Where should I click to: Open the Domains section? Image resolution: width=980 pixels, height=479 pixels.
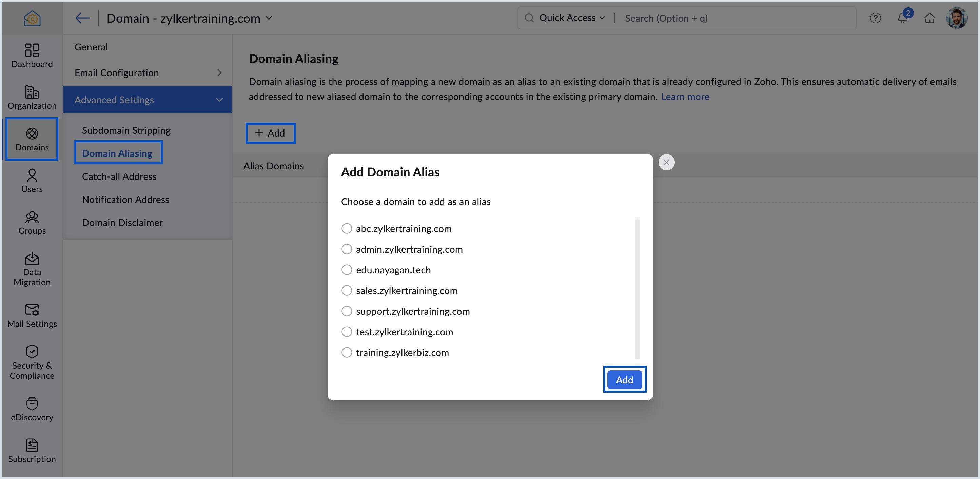click(x=32, y=139)
